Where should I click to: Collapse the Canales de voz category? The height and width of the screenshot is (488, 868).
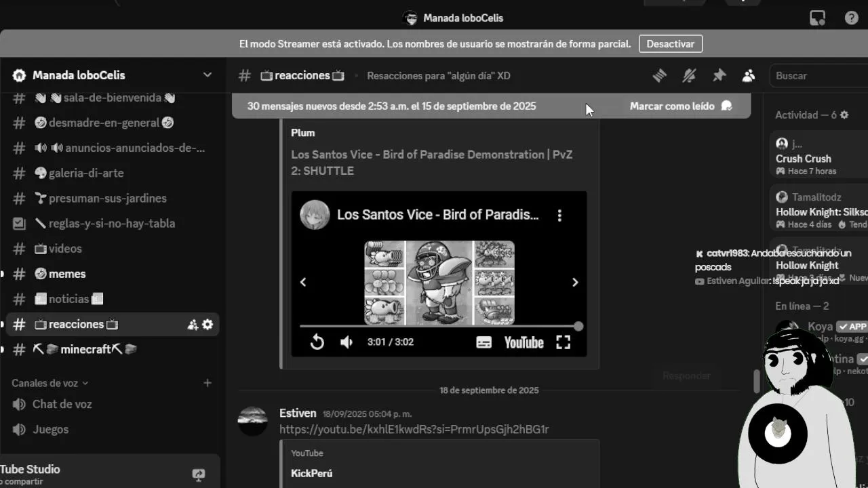tap(50, 383)
